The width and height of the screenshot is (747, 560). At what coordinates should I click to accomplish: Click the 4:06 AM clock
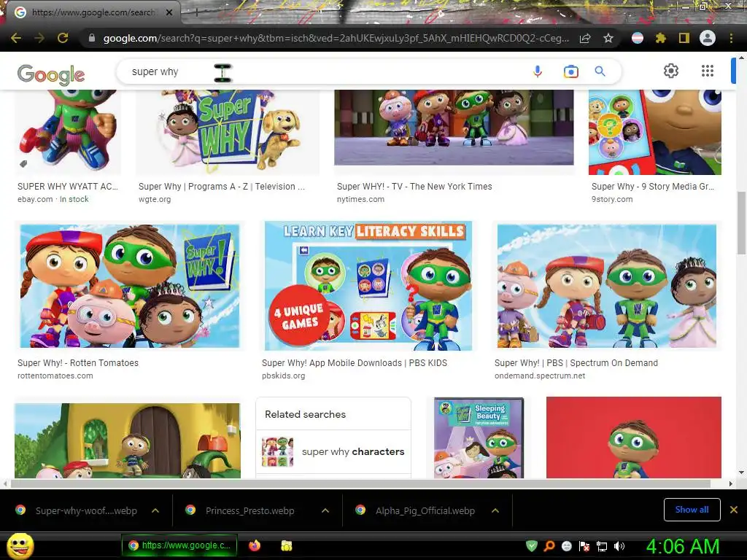682,546
